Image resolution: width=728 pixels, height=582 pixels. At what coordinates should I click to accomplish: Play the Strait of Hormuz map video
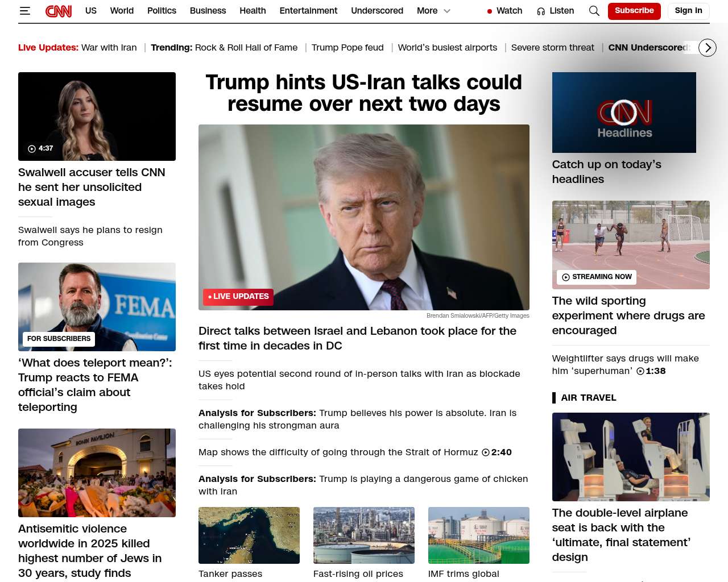[486, 452]
